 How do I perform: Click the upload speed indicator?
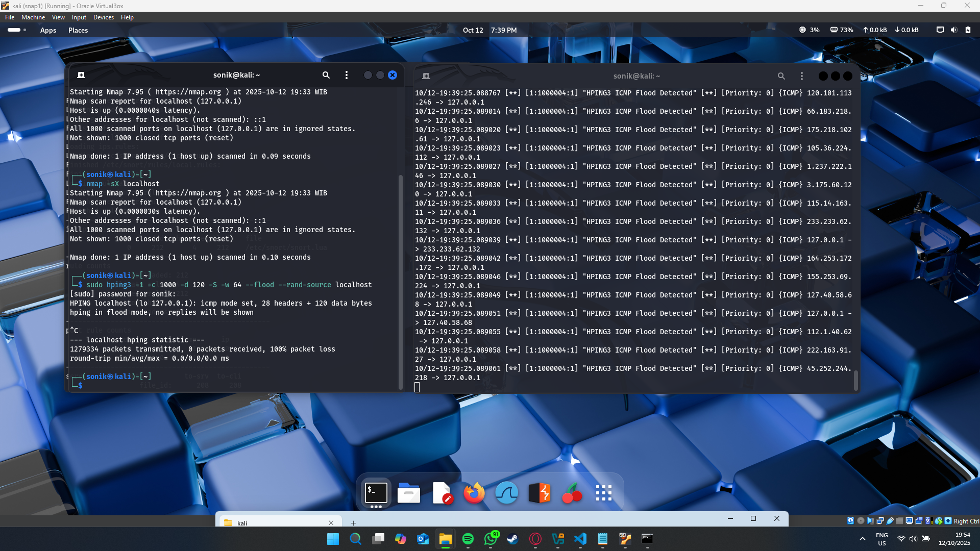[875, 30]
